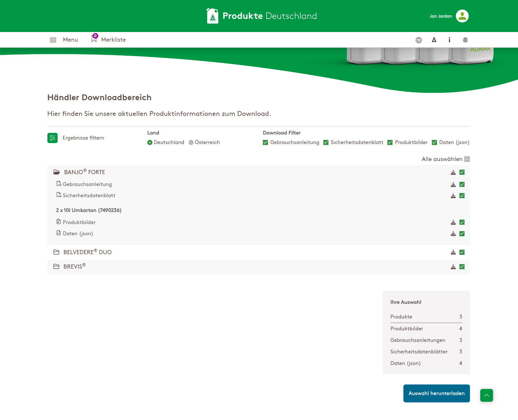Uncheck the Produktbilder file row checkbox
Screen dimensions: 518x420
pos(462,222)
